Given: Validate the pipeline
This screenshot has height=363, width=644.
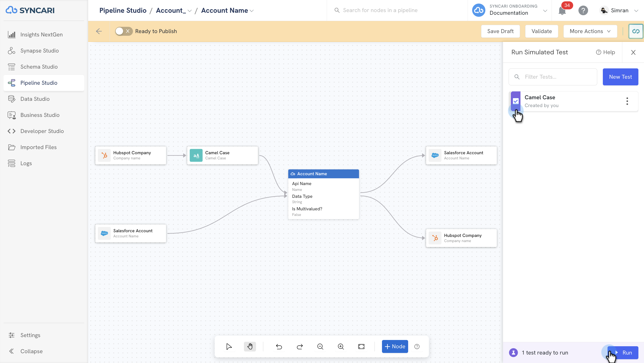Looking at the screenshot, I should tap(542, 31).
